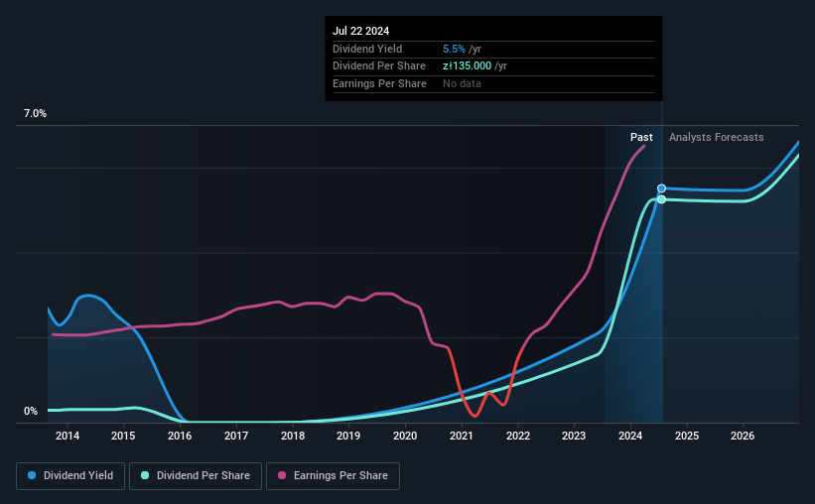Click the pink Earnings Per Share legend dot
This screenshot has height=504, width=815.
point(282,475)
